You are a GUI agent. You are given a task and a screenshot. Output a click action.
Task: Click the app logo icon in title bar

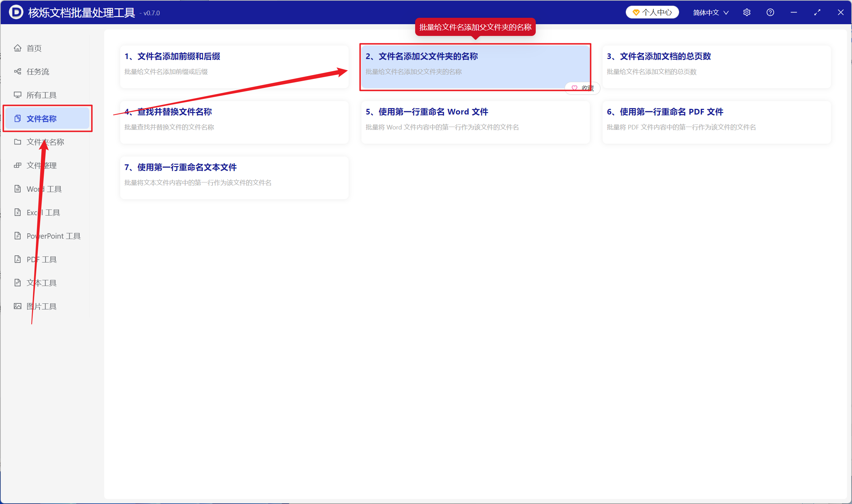coord(16,12)
